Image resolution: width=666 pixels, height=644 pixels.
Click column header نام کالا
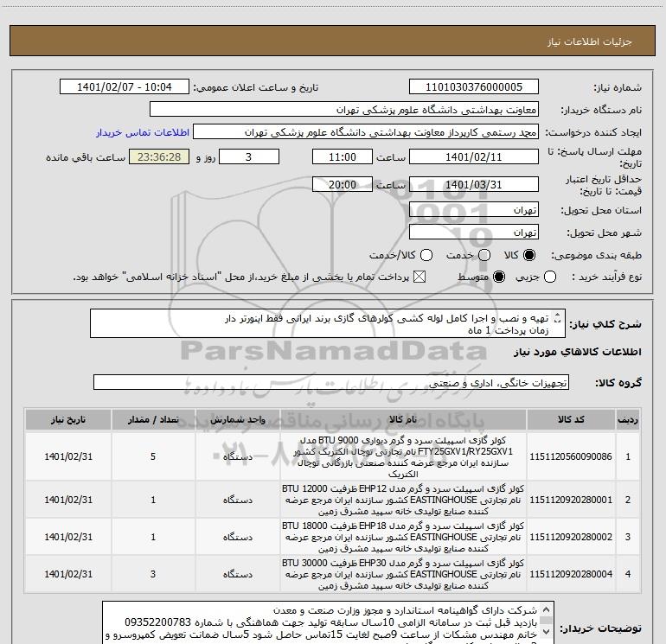(403, 420)
